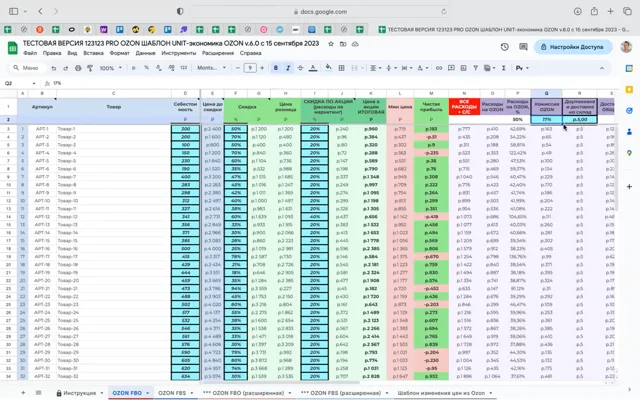Open Google Calendar in side panel
The image size is (640, 400).
tap(629, 69)
